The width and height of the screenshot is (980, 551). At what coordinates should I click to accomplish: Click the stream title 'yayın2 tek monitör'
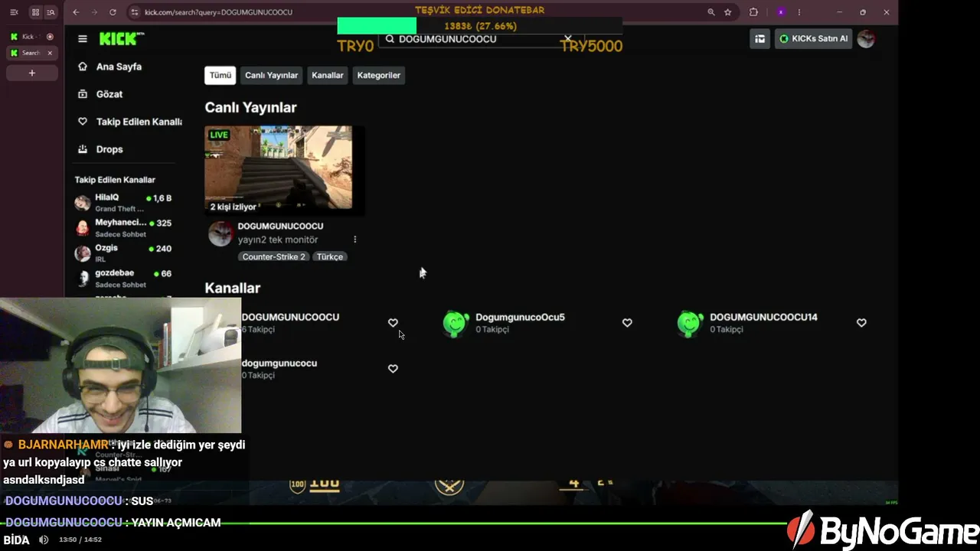point(278,240)
